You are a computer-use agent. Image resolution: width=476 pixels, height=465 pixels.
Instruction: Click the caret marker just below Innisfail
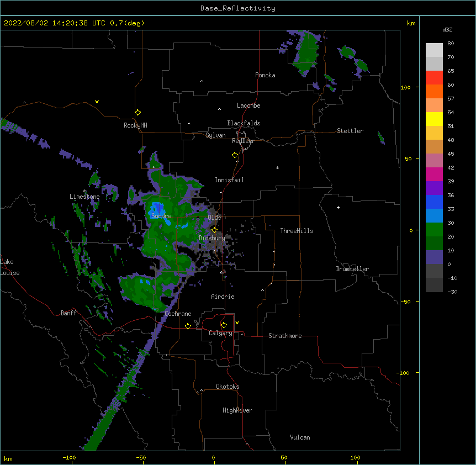coord(221,192)
